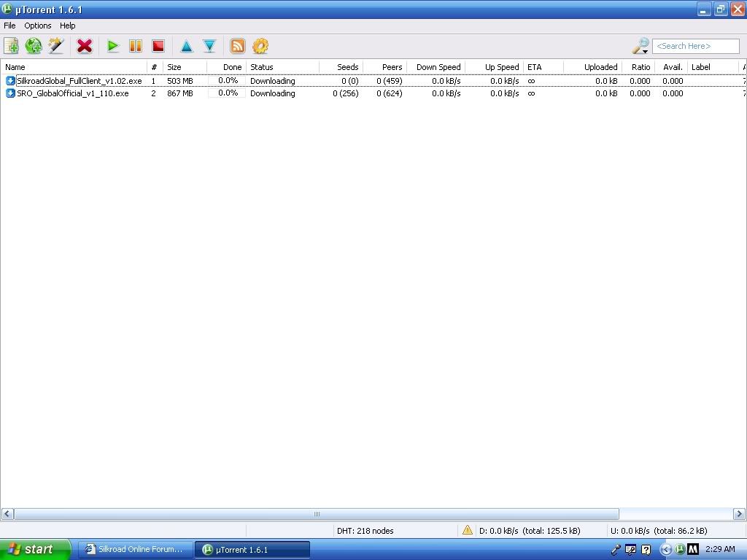Sort by the Status column header
The image size is (747, 560).
click(283, 67)
